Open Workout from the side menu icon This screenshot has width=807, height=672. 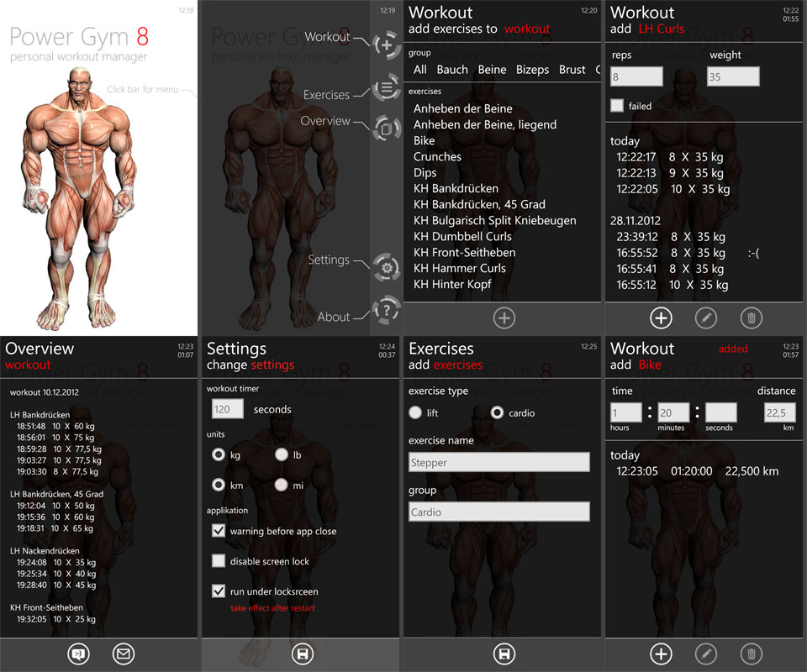pyautogui.click(x=387, y=45)
